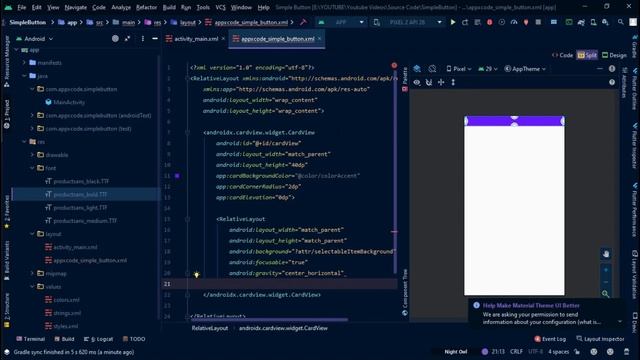Switch editor to Code view

click(x=562, y=55)
